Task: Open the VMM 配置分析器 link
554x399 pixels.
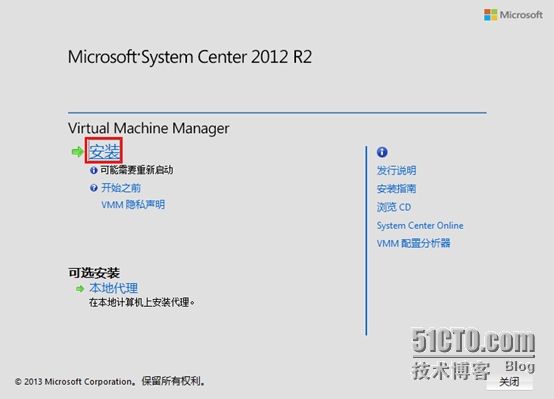Action: (x=413, y=243)
